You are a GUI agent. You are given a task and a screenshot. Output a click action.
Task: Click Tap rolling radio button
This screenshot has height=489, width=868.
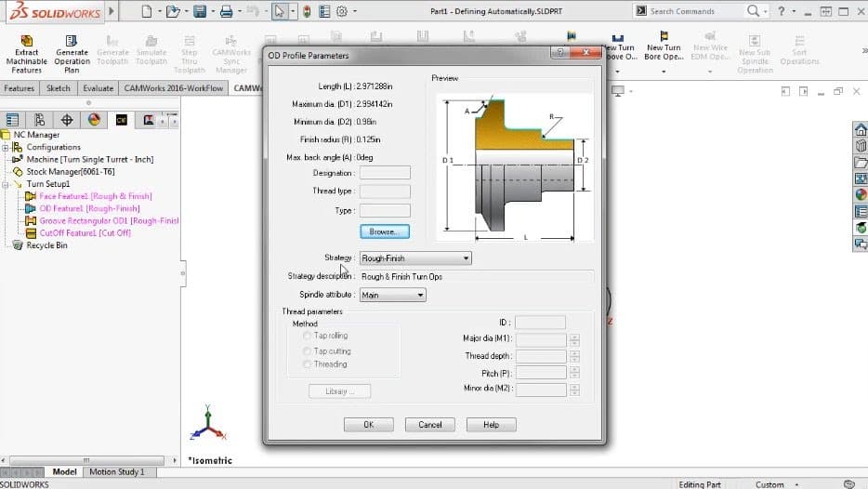(x=308, y=336)
